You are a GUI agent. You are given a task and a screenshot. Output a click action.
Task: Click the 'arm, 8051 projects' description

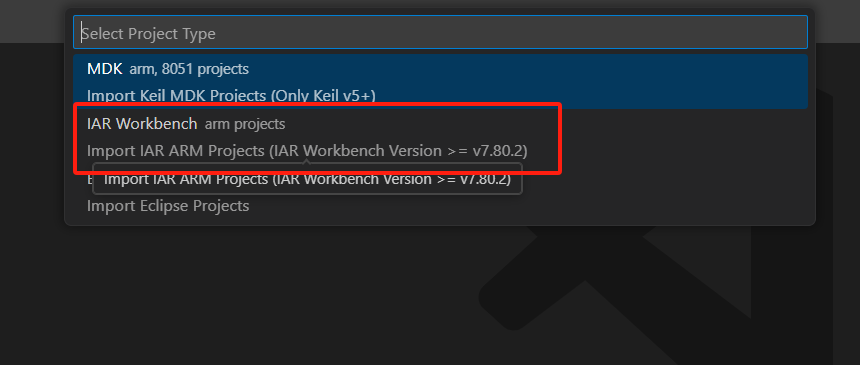point(189,69)
